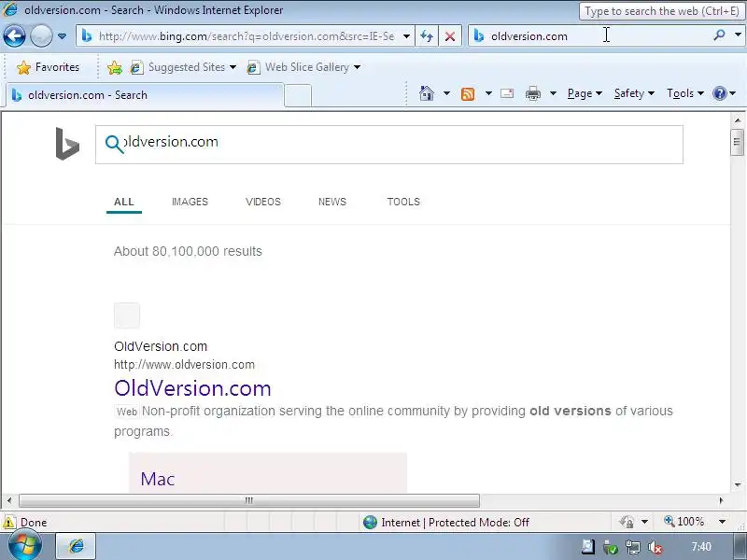
Task: Open the Windows Start button
Action: tap(25, 546)
